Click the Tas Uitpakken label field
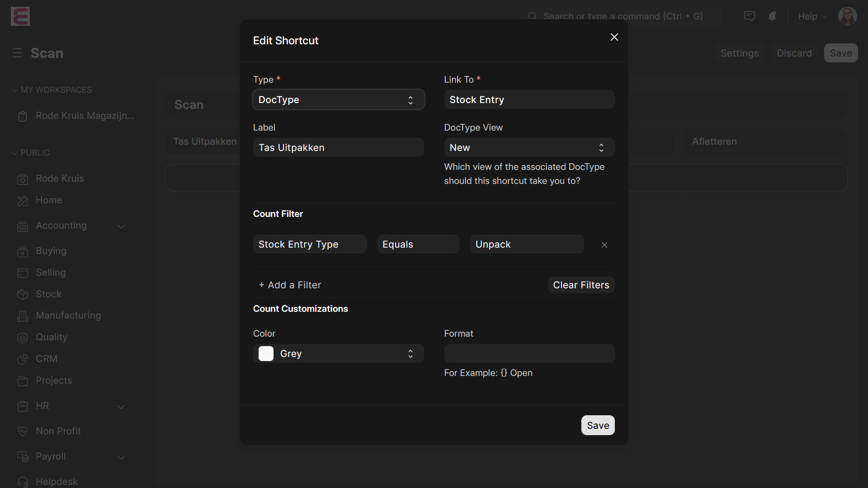This screenshot has height=488, width=868. click(x=338, y=147)
